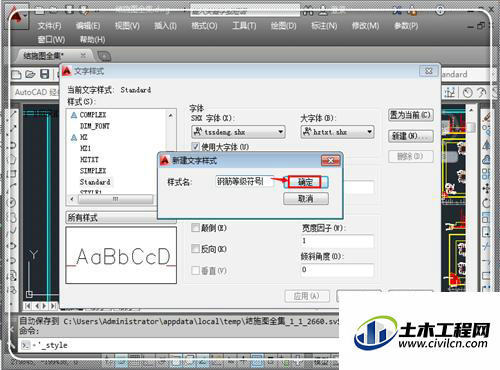Close the 新建文字样式 dialog with red X
500x370 pixels.
[330, 161]
